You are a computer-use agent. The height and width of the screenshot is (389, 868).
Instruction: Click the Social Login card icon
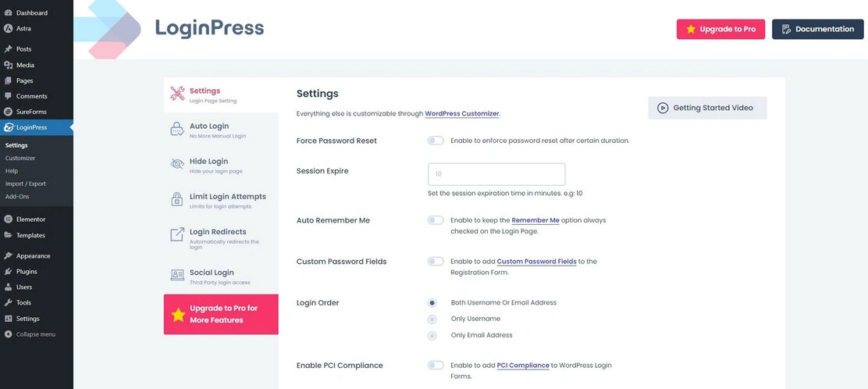click(177, 275)
